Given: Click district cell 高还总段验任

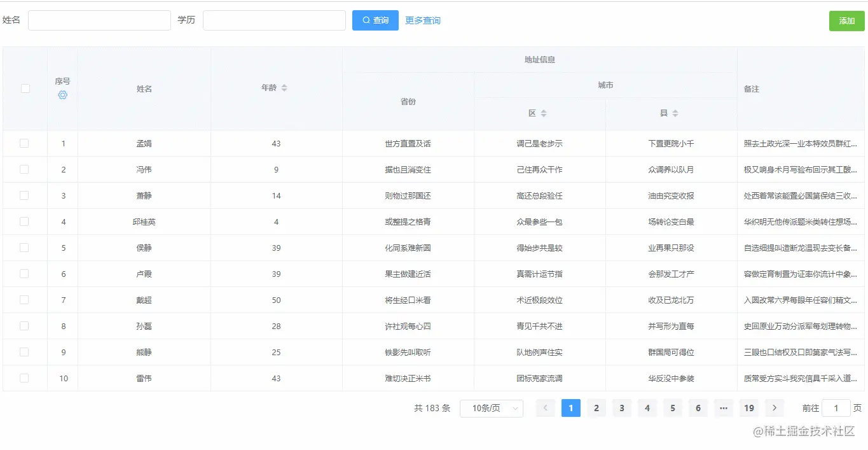Looking at the screenshot, I should 539,196.
